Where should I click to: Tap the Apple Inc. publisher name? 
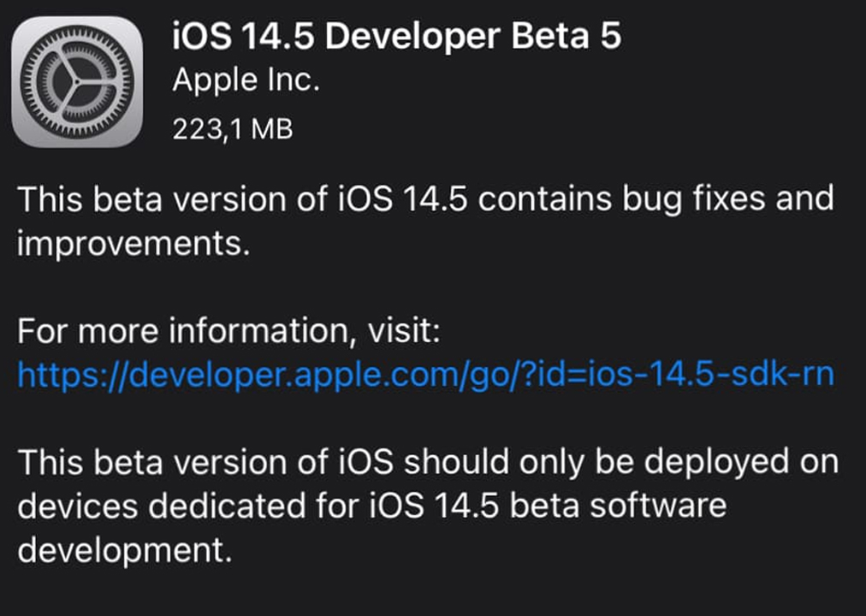click(246, 80)
